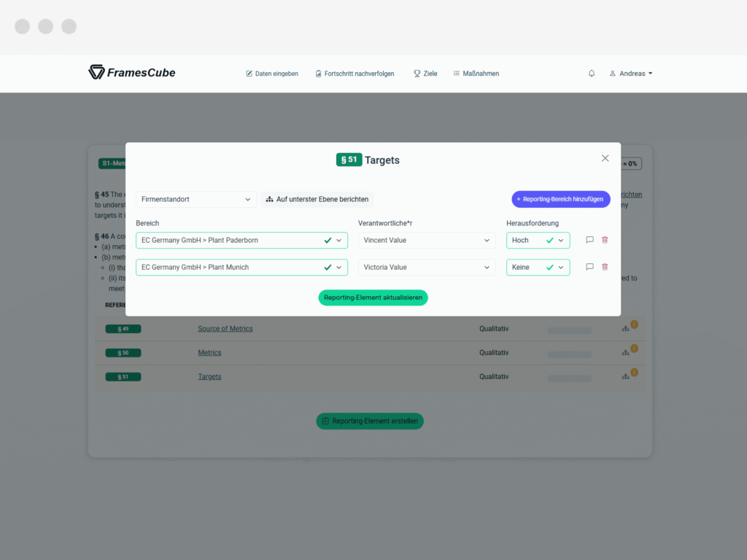Click Reporting-Element aktualisieren button
The width and height of the screenshot is (747, 560).
(x=373, y=297)
